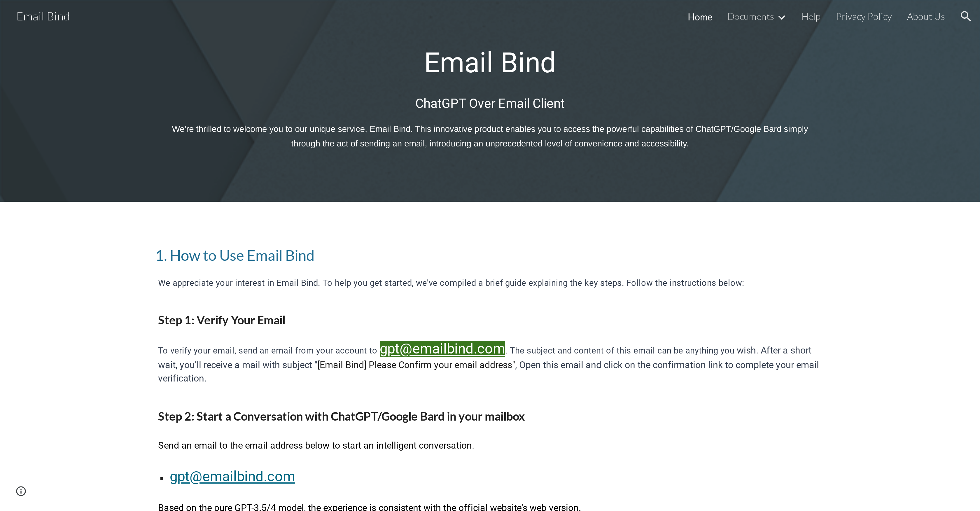Click the Privacy Policy navigation icon
Image resolution: width=980 pixels, height=511 pixels.
tap(864, 16)
